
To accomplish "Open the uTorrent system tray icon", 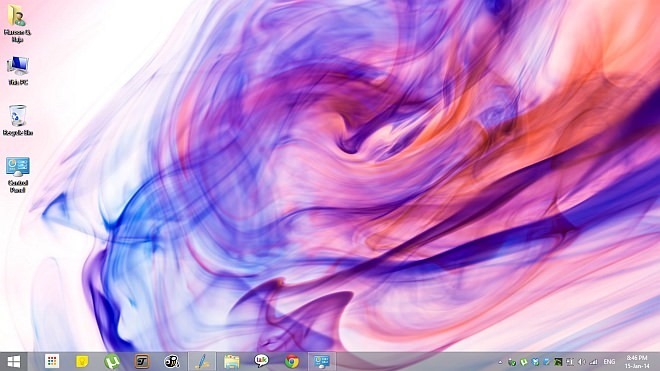I will (x=524, y=362).
